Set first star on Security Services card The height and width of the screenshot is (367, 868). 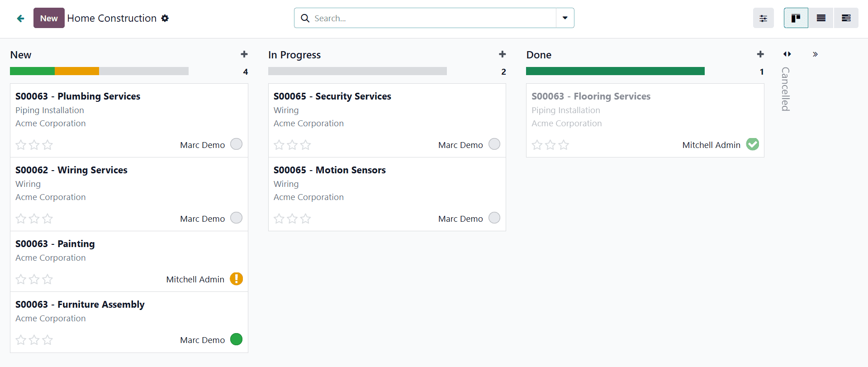pos(279,145)
